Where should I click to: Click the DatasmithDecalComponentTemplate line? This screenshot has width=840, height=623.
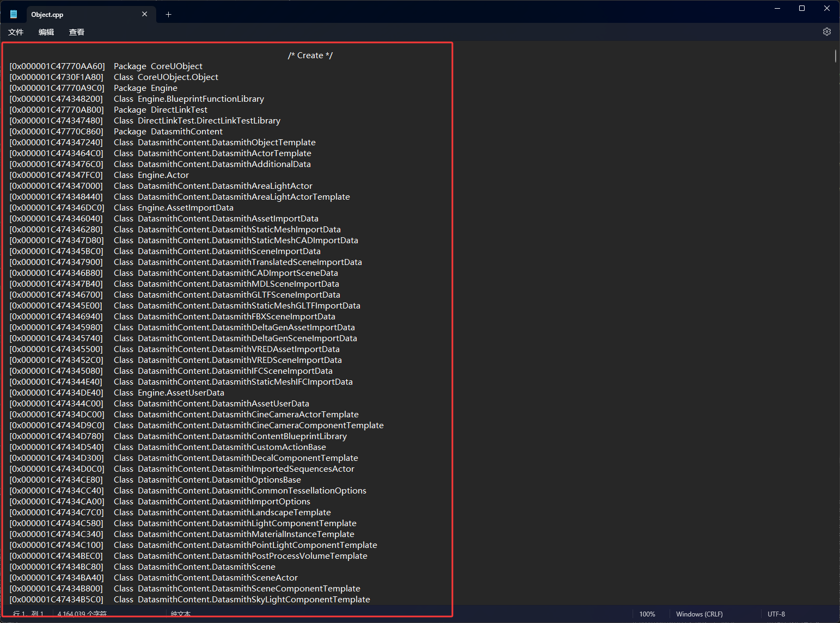point(184,458)
